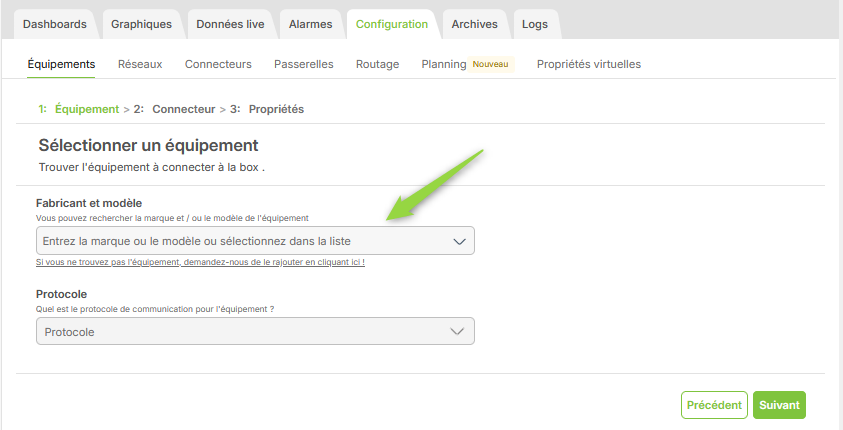The height and width of the screenshot is (430, 843).
Task: Go to the Alarmes tab
Action: (x=310, y=24)
